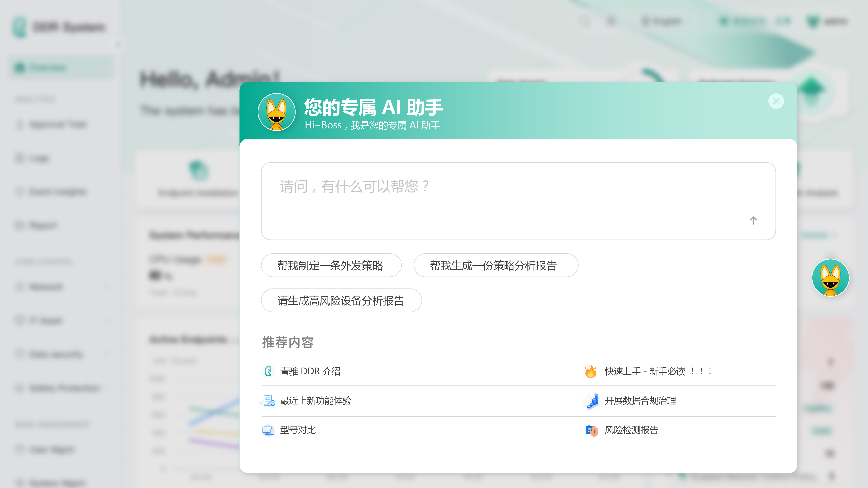Open the 型号对比 link
Viewport: 868px width, 488px height.
tap(298, 430)
